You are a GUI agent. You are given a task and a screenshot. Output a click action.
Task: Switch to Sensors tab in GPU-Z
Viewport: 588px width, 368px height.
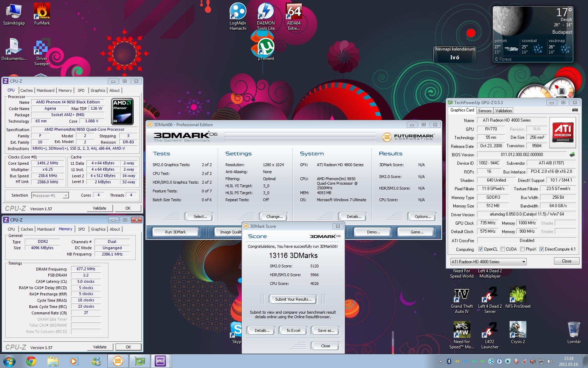(485, 111)
